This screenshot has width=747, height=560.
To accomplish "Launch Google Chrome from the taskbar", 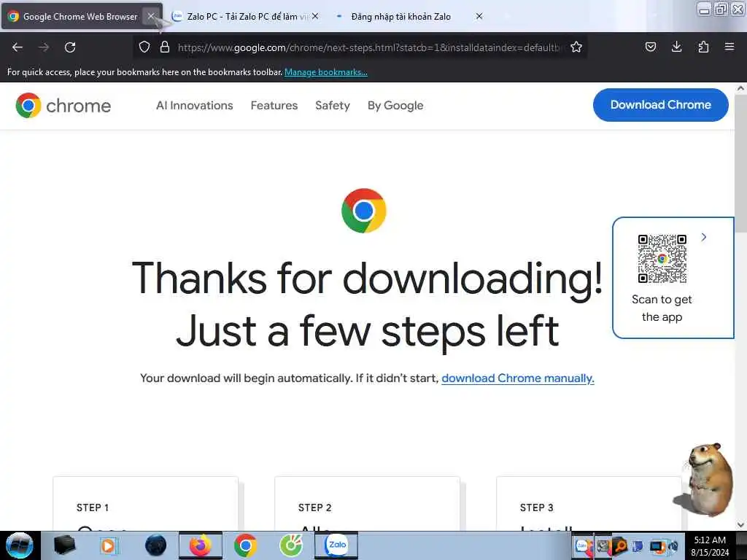I will (245, 545).
